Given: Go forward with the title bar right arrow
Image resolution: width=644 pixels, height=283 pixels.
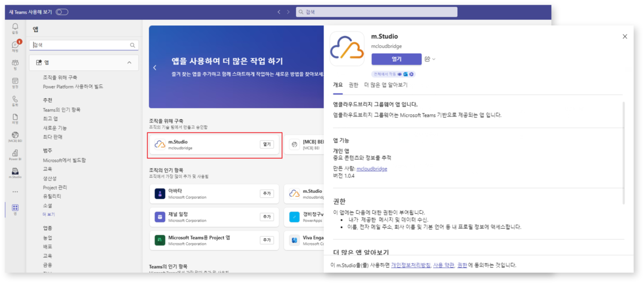Looking at the screenshot, I should (288, 12).
